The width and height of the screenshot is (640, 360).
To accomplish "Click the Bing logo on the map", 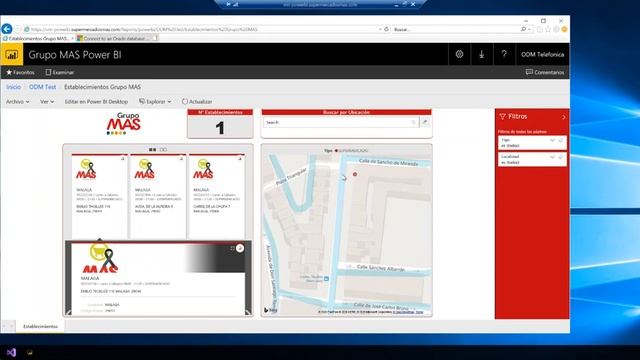I will click(x=270, y=310).
